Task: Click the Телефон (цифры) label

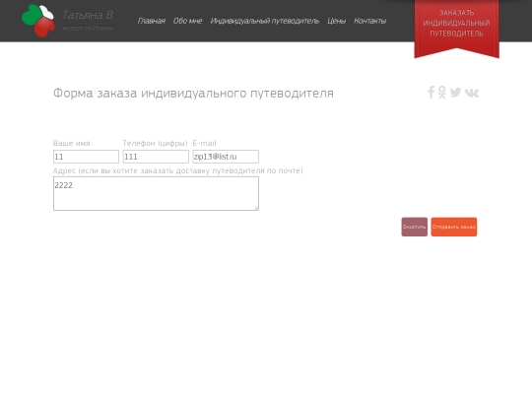Action: [x=155, y=143]
